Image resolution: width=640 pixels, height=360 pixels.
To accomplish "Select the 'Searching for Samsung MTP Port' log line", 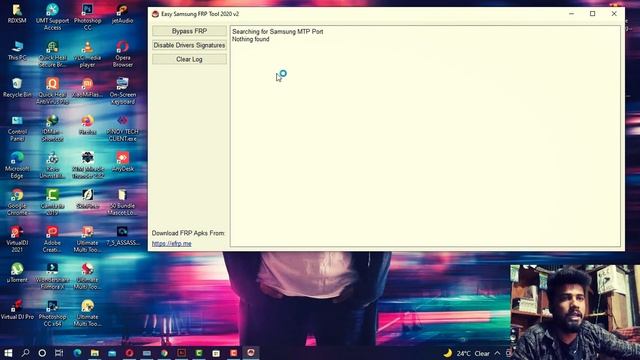I will (278, 31).
